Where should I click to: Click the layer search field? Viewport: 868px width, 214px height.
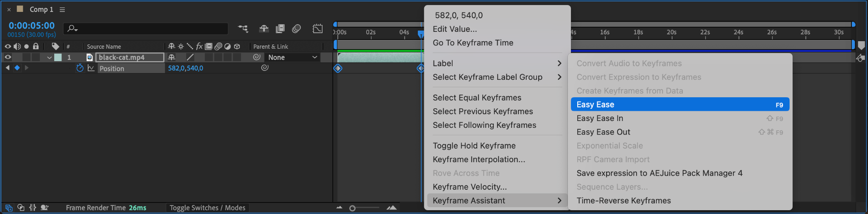pos(146,28)
